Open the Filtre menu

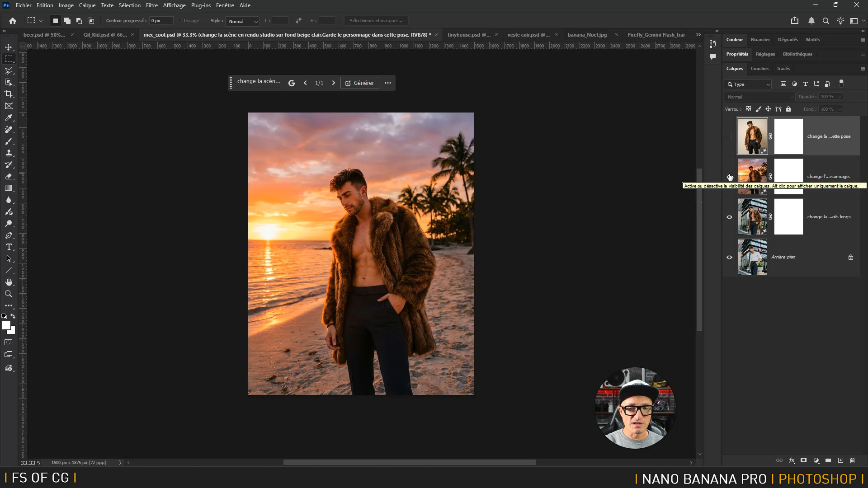pyautogui.click(x=151, y=5)
